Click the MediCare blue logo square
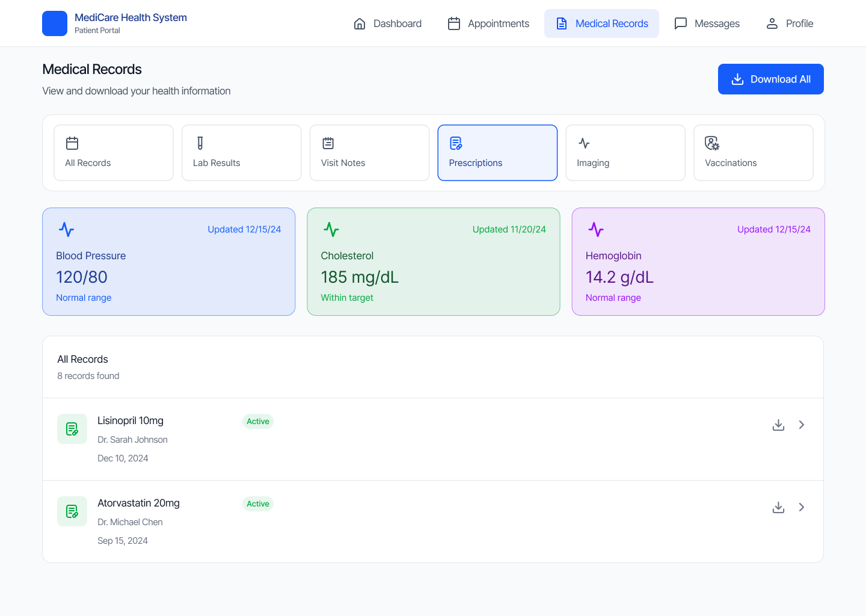This screenshot has width=866, height=616. tap(55, 23)
